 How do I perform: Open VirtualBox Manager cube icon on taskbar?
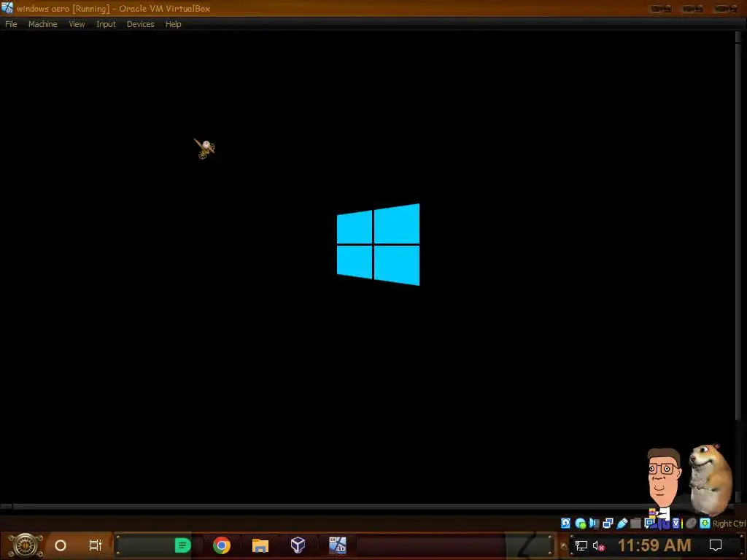coord(298,545)
